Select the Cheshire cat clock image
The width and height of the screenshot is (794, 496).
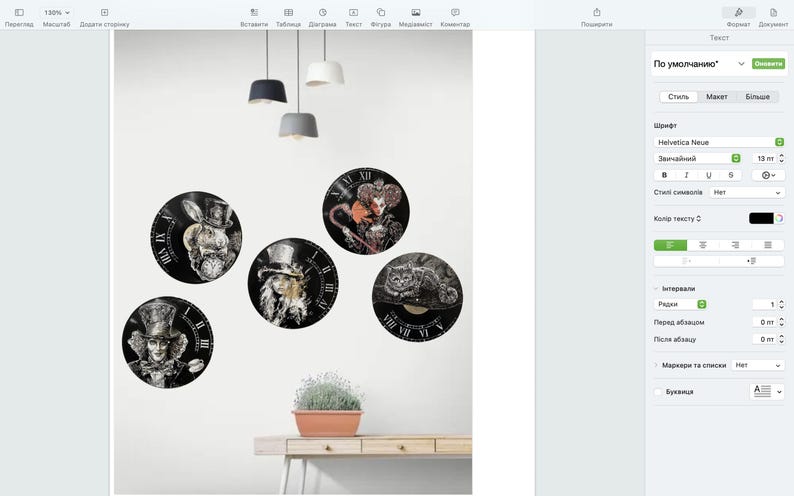[x=417, y=297]
